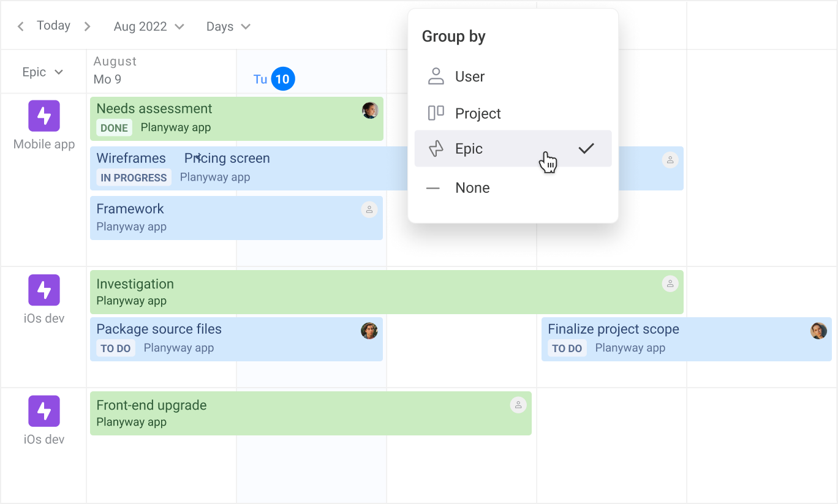The width and height of the screenshot is (838, 504).
Task: Open the Aug 2022 month dropdown
Action: (149, 27)
